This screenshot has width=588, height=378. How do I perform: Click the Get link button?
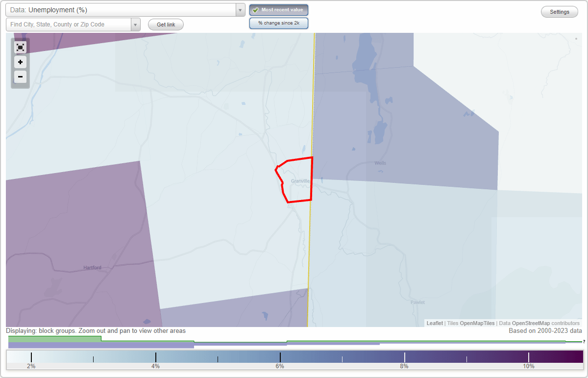pos(166,25)
